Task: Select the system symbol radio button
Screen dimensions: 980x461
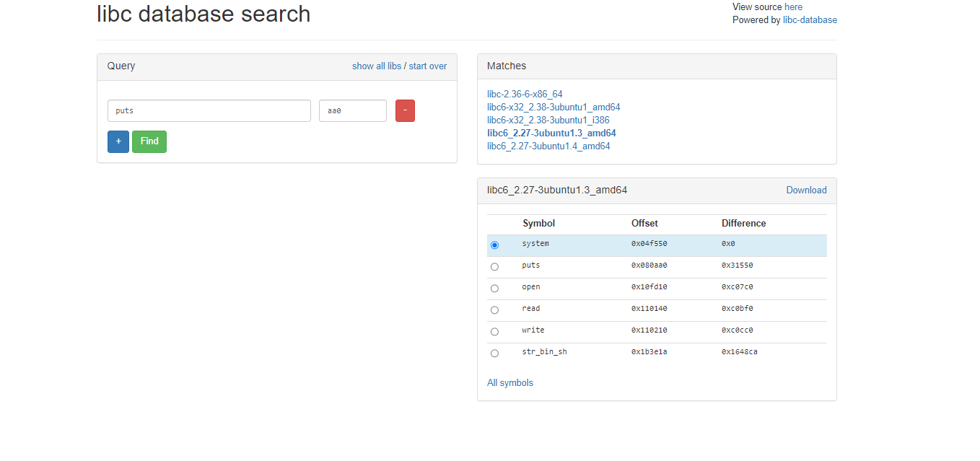Action: pos(494,245)
